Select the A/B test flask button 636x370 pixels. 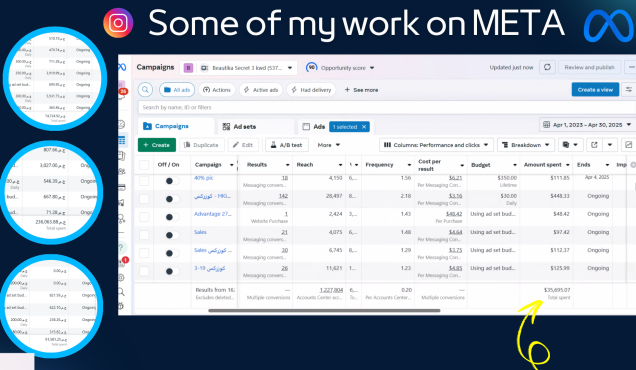(287, 145)
